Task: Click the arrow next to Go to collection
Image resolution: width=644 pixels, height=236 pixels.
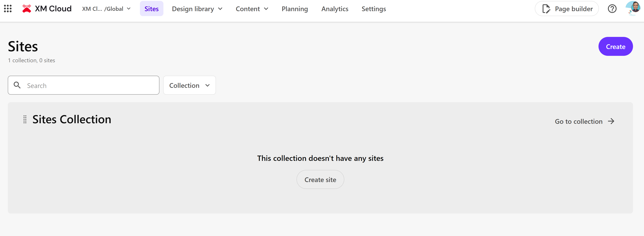Action: pos(611,121)
